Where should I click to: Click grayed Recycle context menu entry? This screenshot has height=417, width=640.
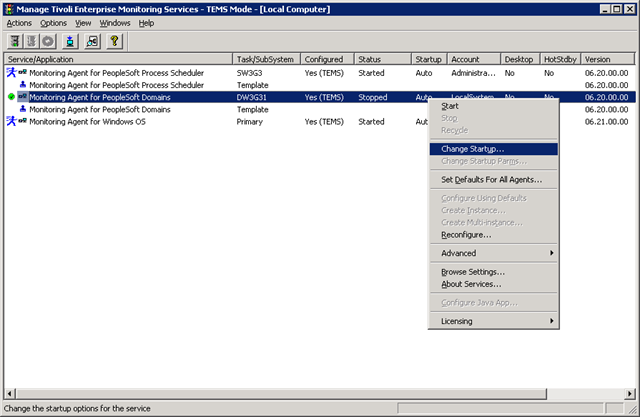[493, 130]
